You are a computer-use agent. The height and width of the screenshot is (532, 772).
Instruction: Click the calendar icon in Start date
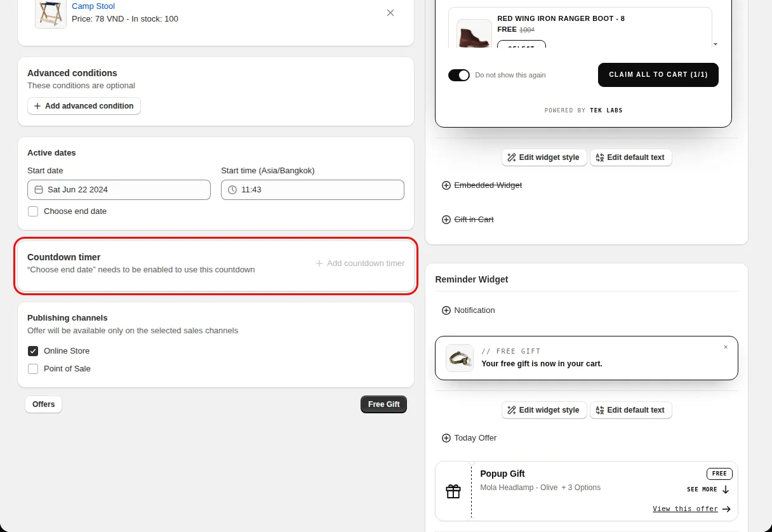coord(39,190)
